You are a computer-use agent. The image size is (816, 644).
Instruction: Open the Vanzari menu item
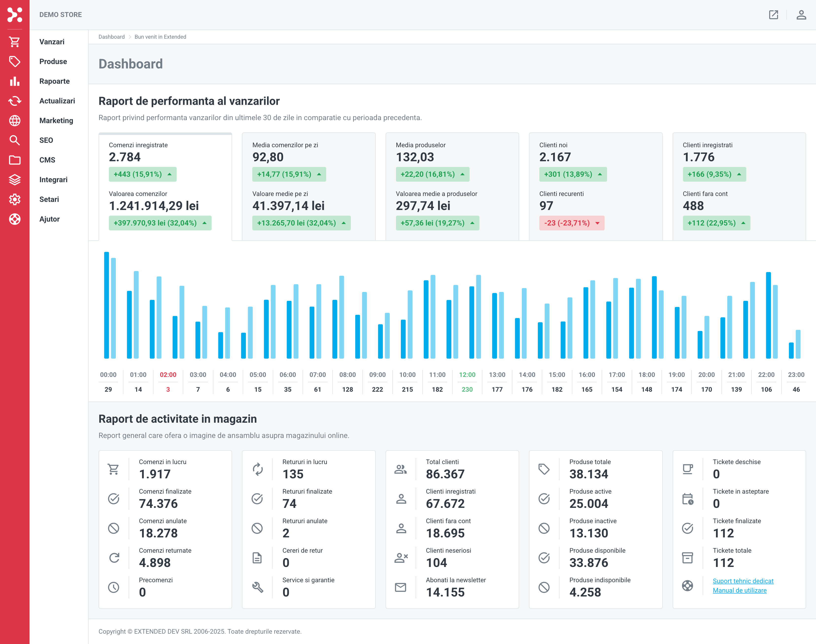pos(52,42)
